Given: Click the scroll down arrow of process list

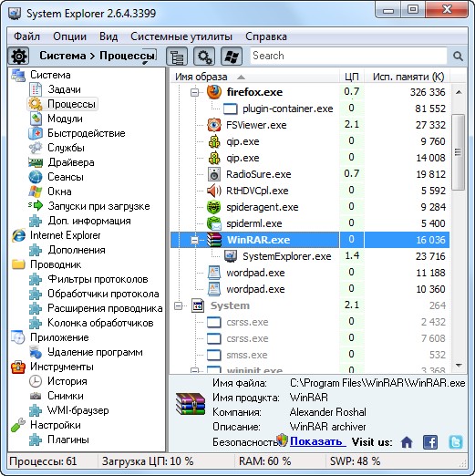Looking at the screenshot, I should (x=459, y=365).
